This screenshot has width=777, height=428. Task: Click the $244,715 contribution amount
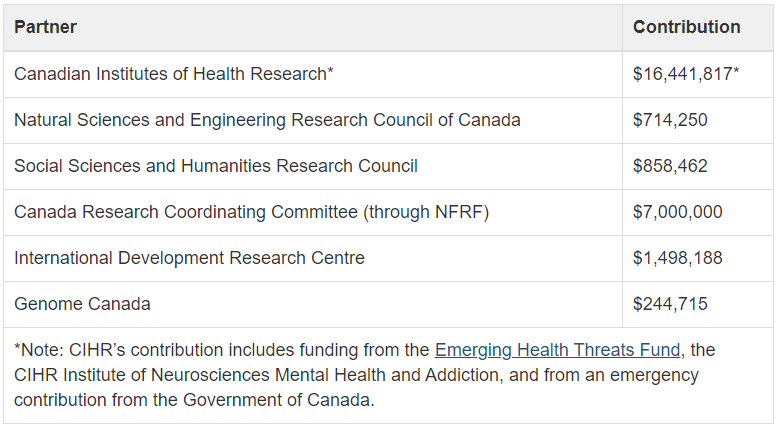[x=670, y=304]
